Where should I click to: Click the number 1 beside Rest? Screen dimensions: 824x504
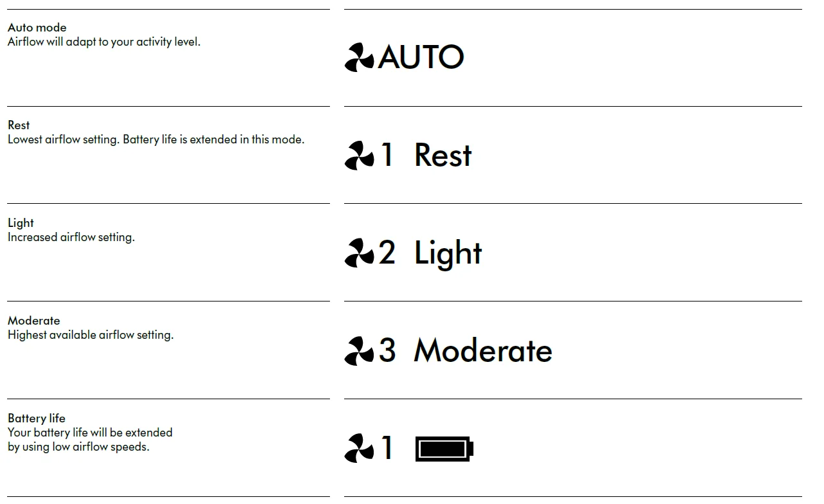pos(387,156)
